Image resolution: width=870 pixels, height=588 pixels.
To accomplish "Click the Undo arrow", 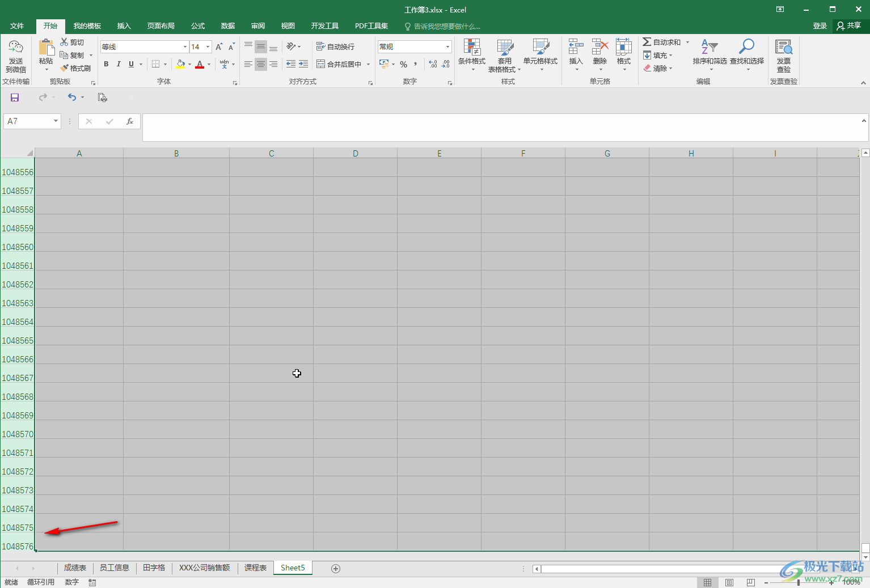I will (72, 98).
